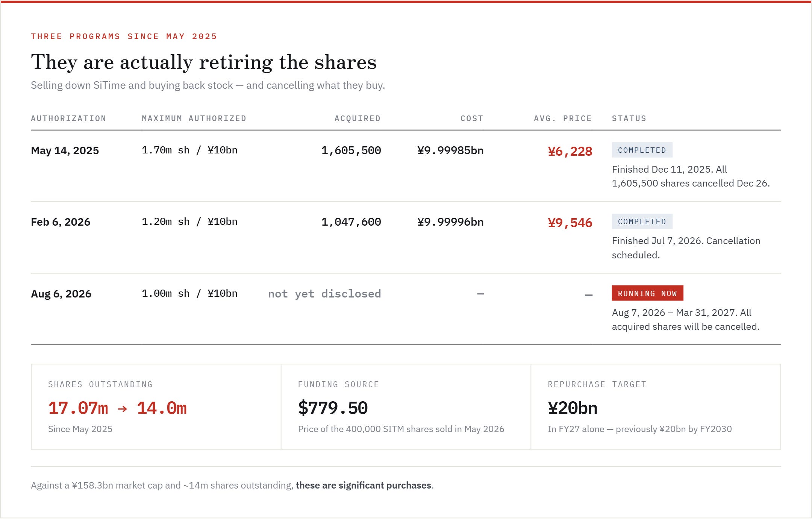Screen dimensions: 812x519
Task: Click the acquired value '1,047,600'
Action: [x=351, y=222]
